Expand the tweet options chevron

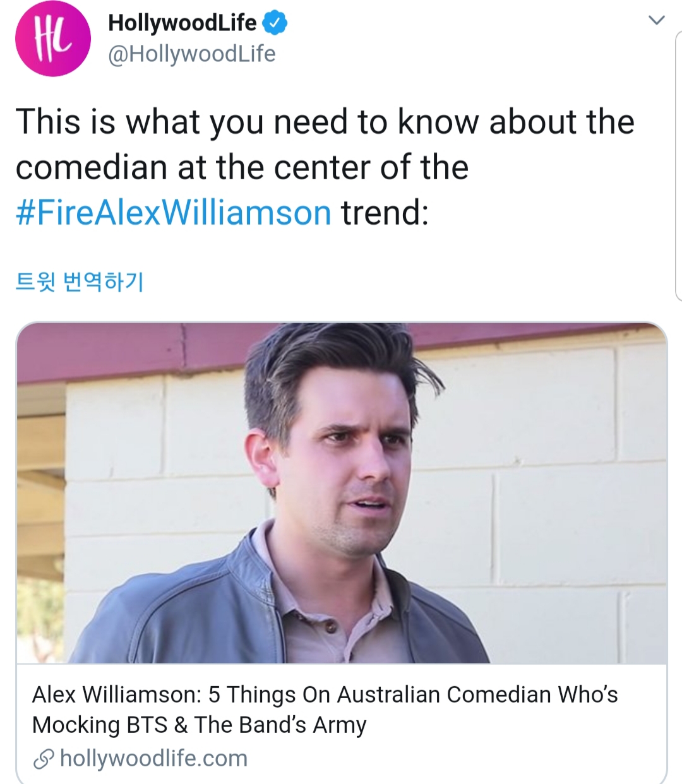tap(657, 20)
